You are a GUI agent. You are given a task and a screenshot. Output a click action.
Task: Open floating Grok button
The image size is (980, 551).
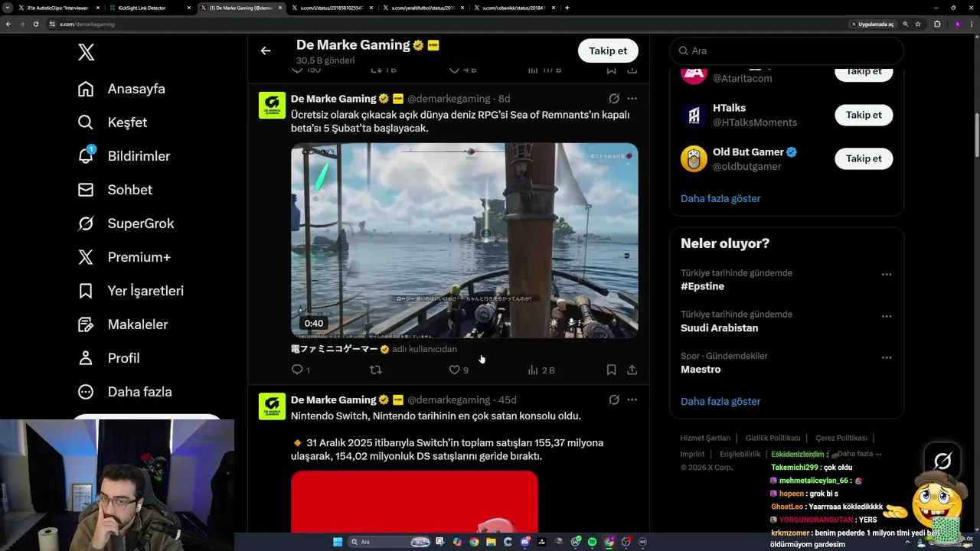[x=942, y=461]
